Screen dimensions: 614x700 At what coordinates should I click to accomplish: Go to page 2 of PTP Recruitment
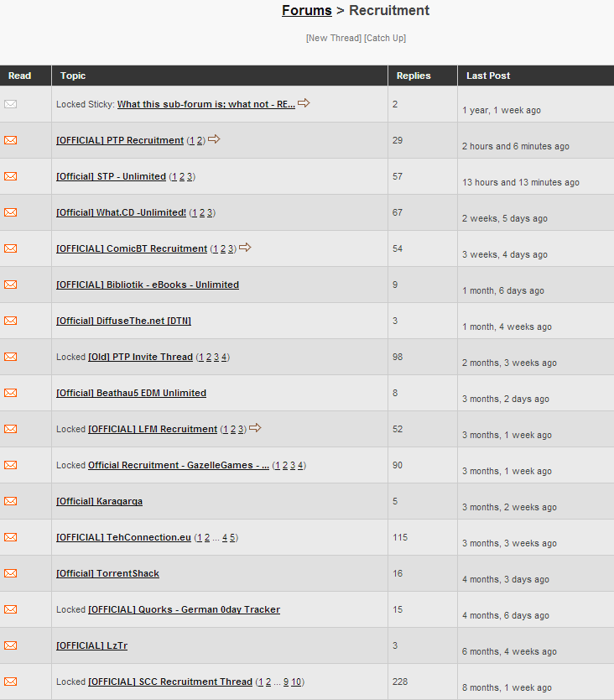(x=200, y=141)
